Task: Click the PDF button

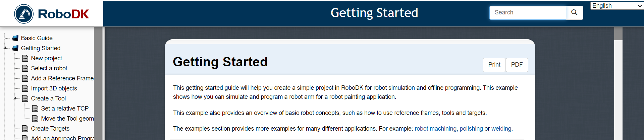Action: [517, 65]
